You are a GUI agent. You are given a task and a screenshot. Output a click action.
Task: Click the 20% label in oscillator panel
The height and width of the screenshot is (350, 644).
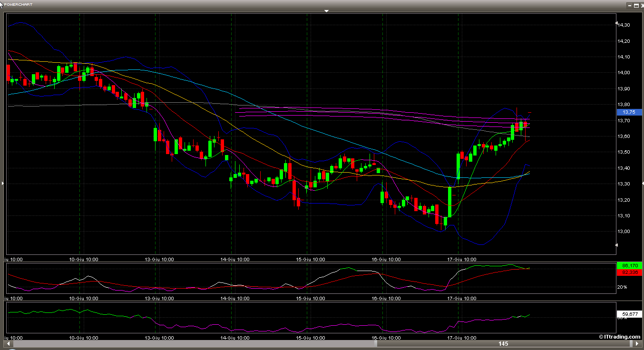click(622, 287)
